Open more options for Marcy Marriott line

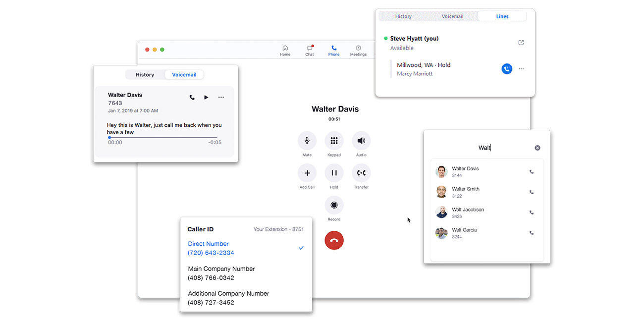point(521,69)
